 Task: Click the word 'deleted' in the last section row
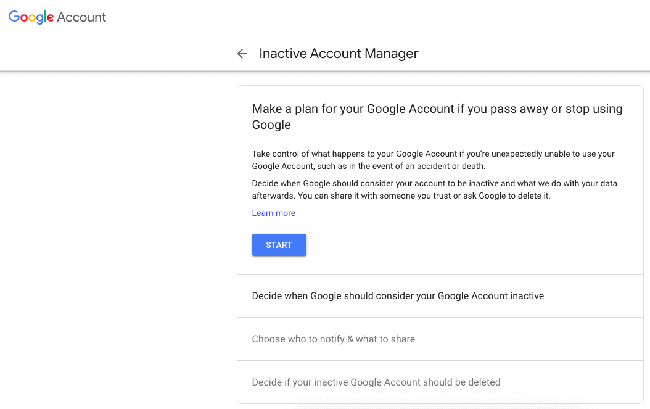coord(483,382)
